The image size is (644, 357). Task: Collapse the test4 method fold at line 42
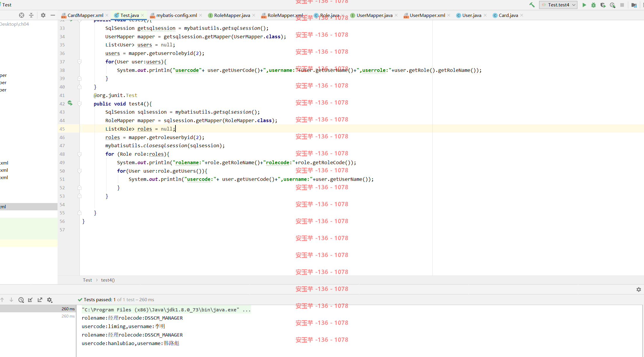(79, 104)
